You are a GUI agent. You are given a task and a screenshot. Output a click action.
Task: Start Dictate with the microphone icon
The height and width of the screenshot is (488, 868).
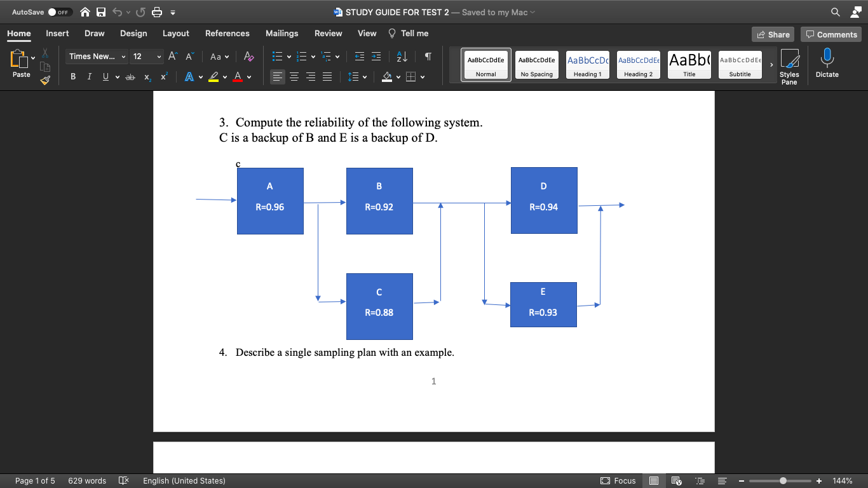coord(827,63)
